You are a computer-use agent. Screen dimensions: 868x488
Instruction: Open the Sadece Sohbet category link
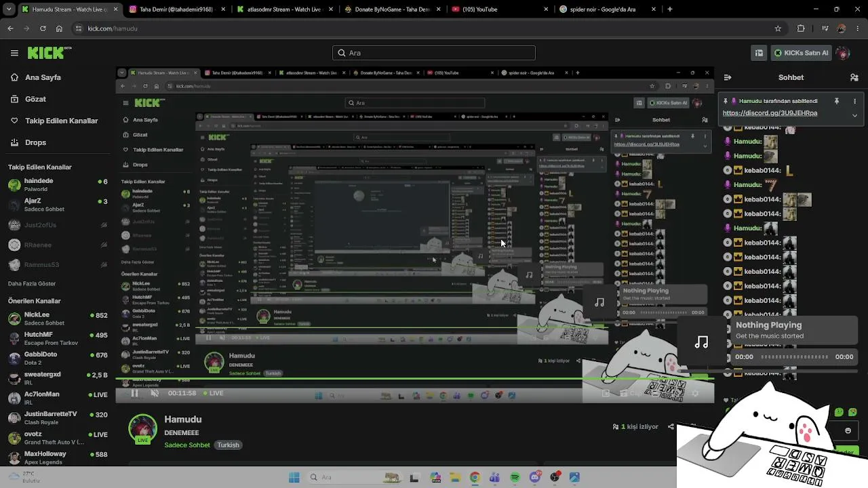[x=187, y=445]
